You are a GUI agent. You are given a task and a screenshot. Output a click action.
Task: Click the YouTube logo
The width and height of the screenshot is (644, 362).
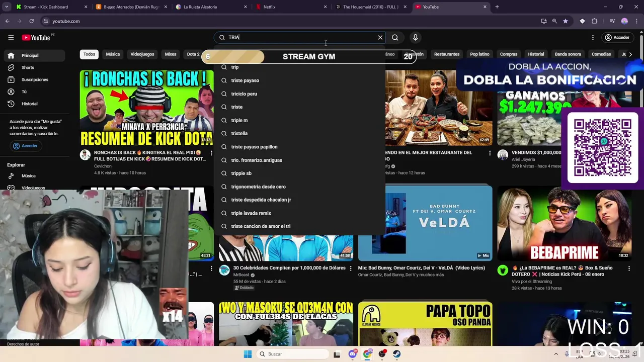[x=36, y=37]
